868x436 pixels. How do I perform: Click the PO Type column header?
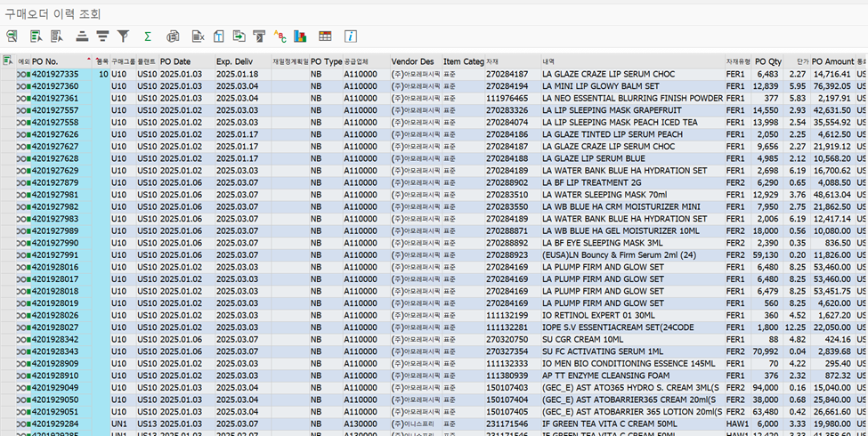pos(326,61)
